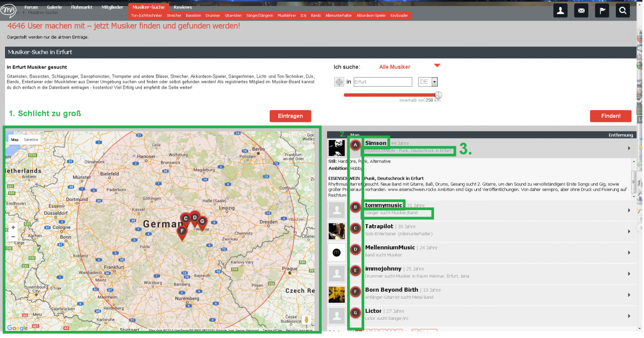Open the Bassisten submenu item
This screenshot has width=644, height=338.
193,16
